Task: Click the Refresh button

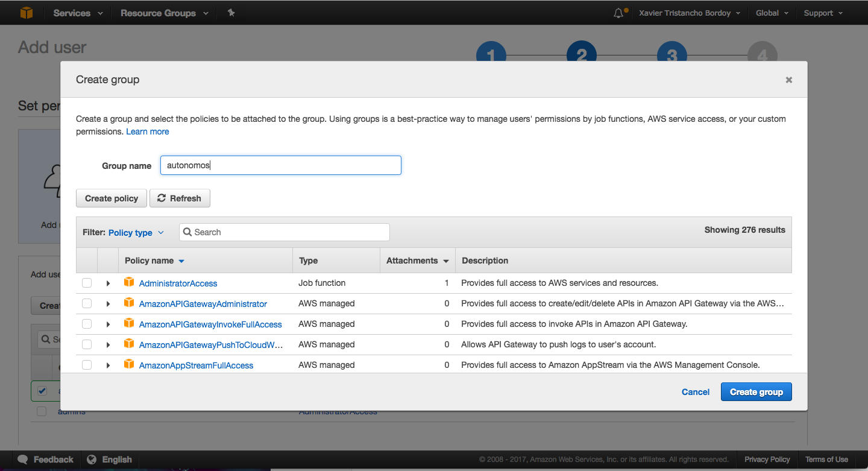Action: pos(180,198)
